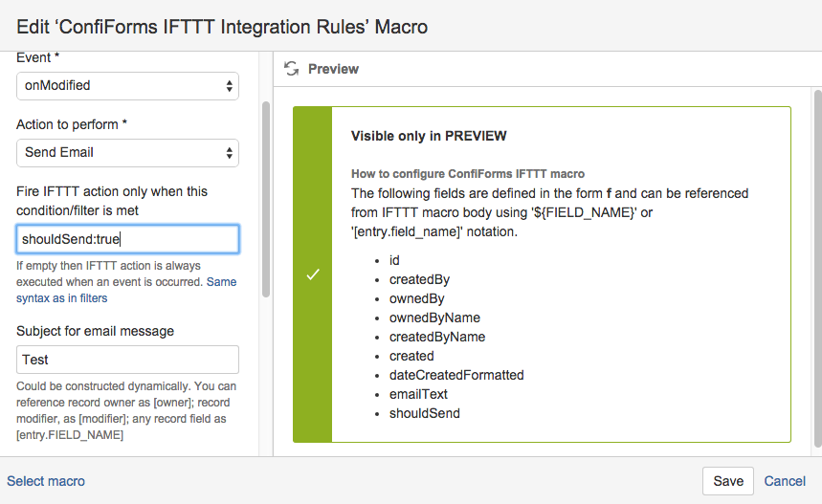Click the 'createdBy' field list item

(x=419, y=280)
